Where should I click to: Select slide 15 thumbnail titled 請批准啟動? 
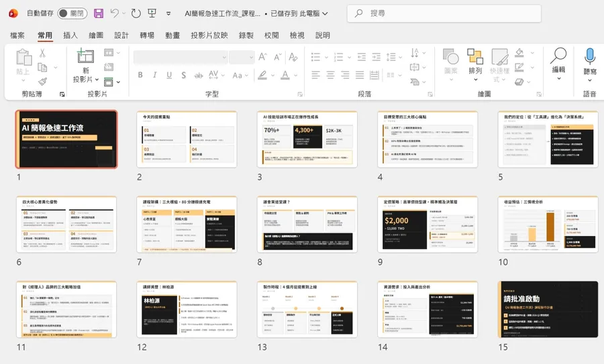pos(548,310)
